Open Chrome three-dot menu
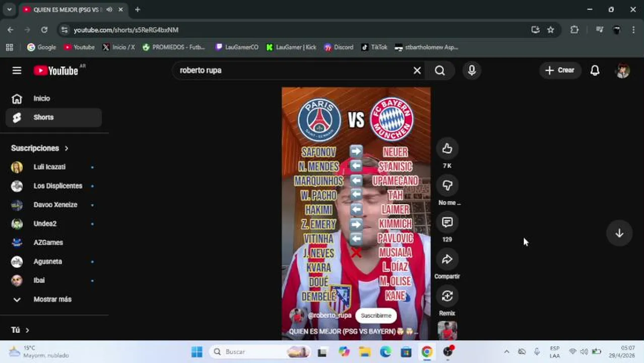The width and height of the screenshot is (644, 363). (633, 30)
